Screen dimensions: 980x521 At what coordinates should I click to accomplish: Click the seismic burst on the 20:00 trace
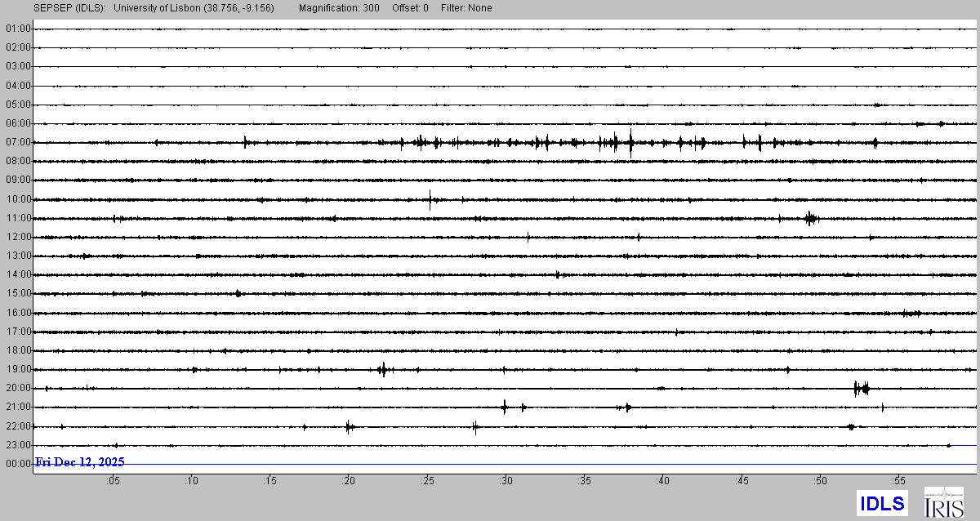861,389
